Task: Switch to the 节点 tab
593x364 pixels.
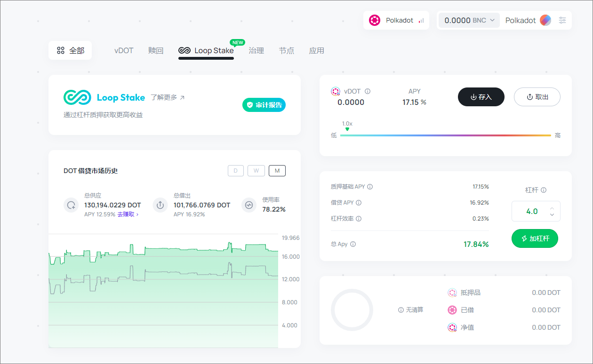Action: pos(287,50)
